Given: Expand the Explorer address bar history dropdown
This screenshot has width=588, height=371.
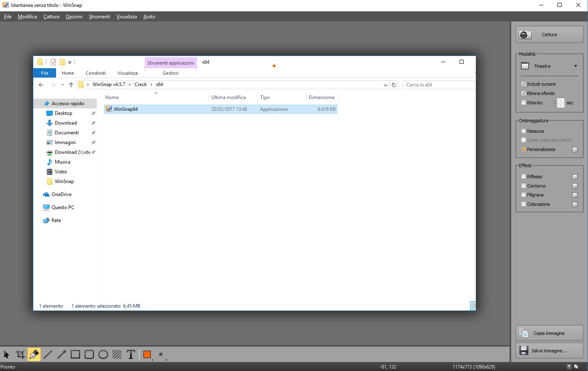Looking at the screenshot, I should pos(385,85).
